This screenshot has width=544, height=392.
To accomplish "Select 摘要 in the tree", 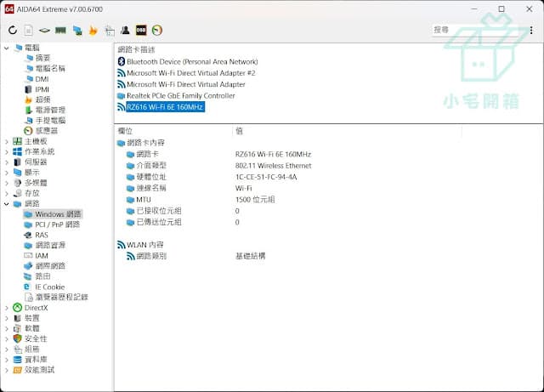I will point(42,58).
